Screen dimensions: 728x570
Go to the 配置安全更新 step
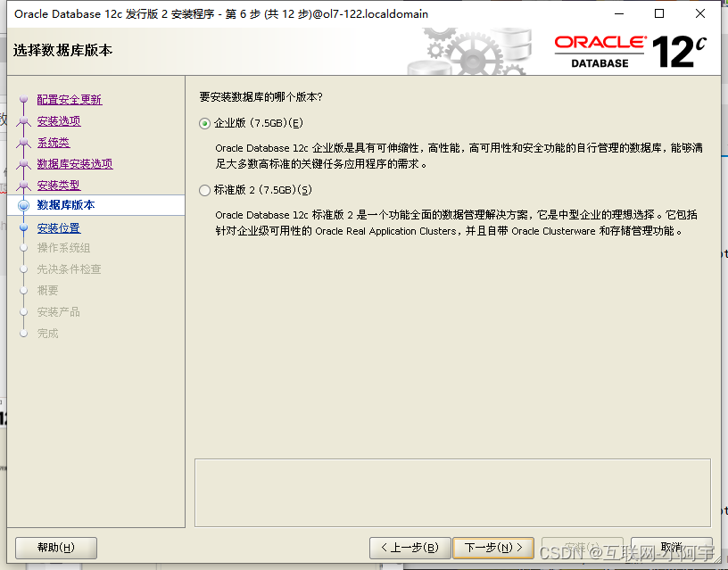(x=70, y=99)
